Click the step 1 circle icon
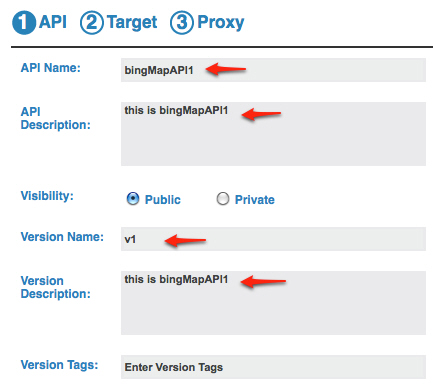Image resolution: width=433 pixels, height=389 pixels. click(x=24, y=23)
